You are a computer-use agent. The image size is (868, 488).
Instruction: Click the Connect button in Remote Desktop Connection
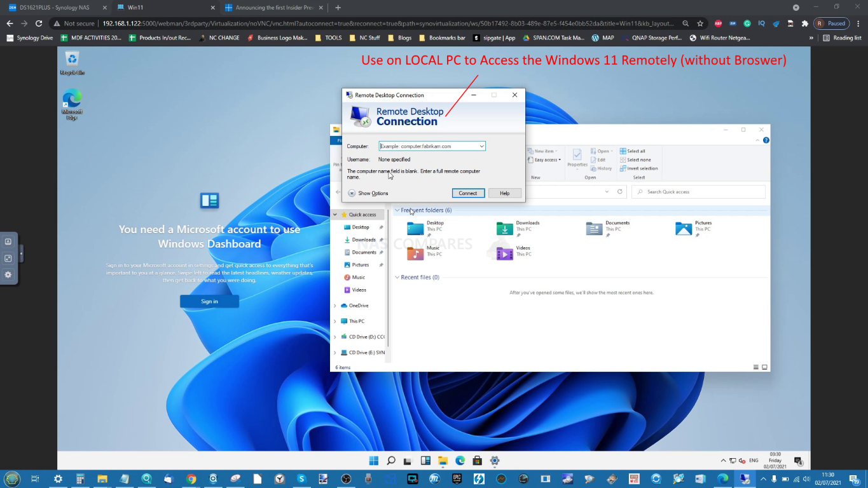coord(468,193)
